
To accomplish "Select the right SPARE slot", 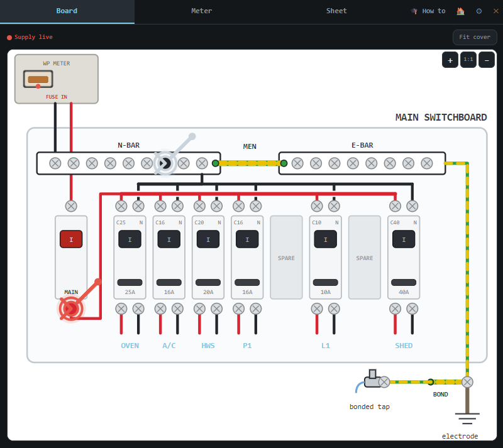I will tap(365, 258).
